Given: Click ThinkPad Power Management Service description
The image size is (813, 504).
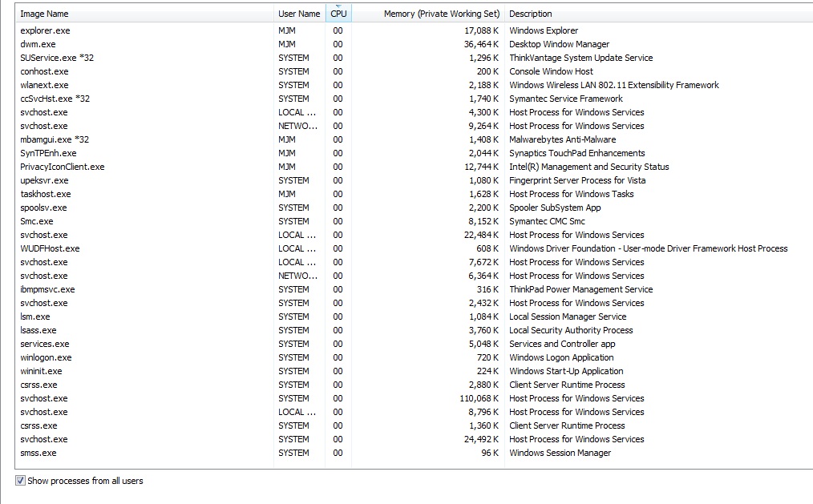Looking at the screenshot, I should click(x=580, y=289).
